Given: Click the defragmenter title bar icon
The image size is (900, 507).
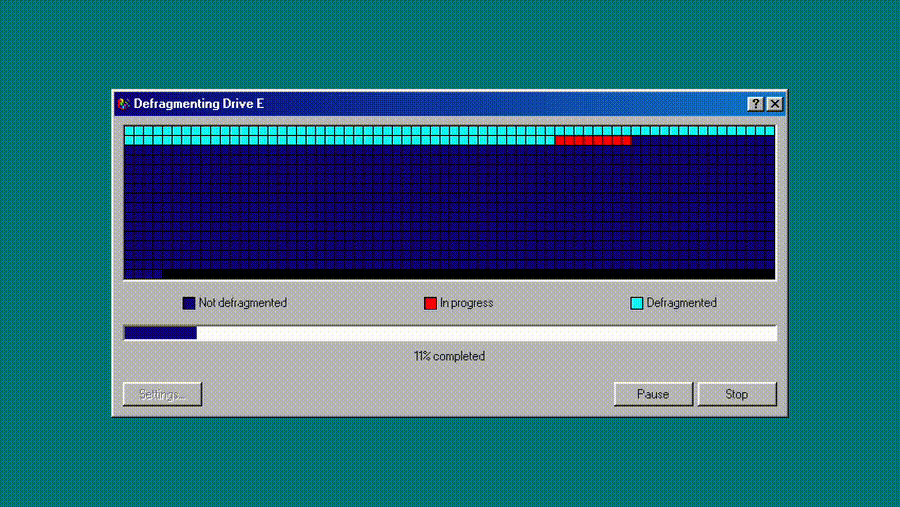Looking at the screenshot, I should pyautogui.click(x=123, y=104).
